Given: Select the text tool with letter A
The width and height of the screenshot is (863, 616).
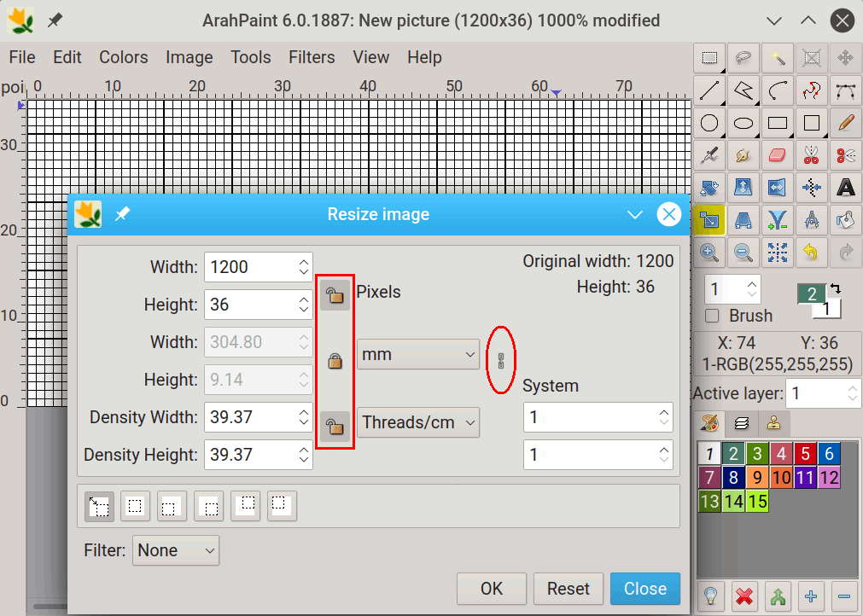Looking at the screenshot, I should pyautogui.click(x=845, y=188).
